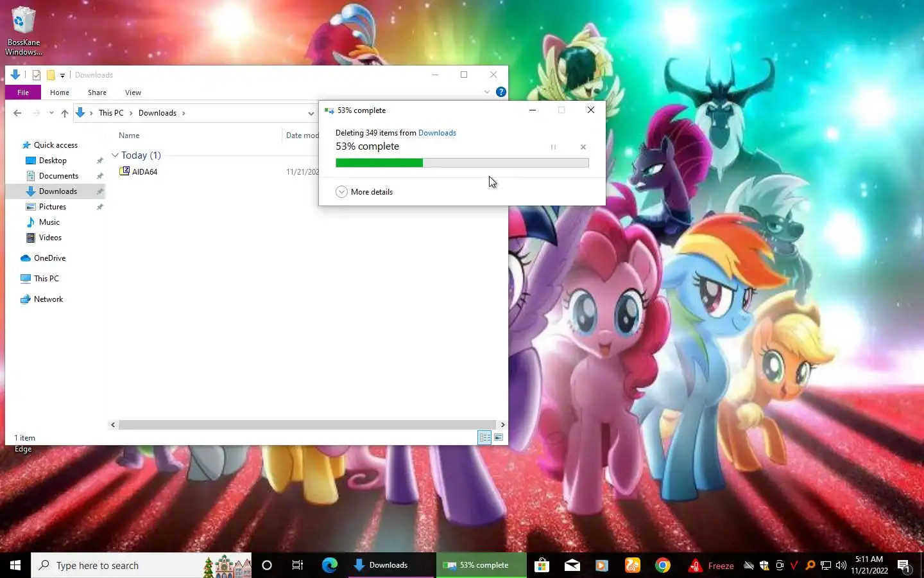The height and width of the screenshot is (578, 924).
Task: Switch to Details view layout icon
Action: [484, 437]
